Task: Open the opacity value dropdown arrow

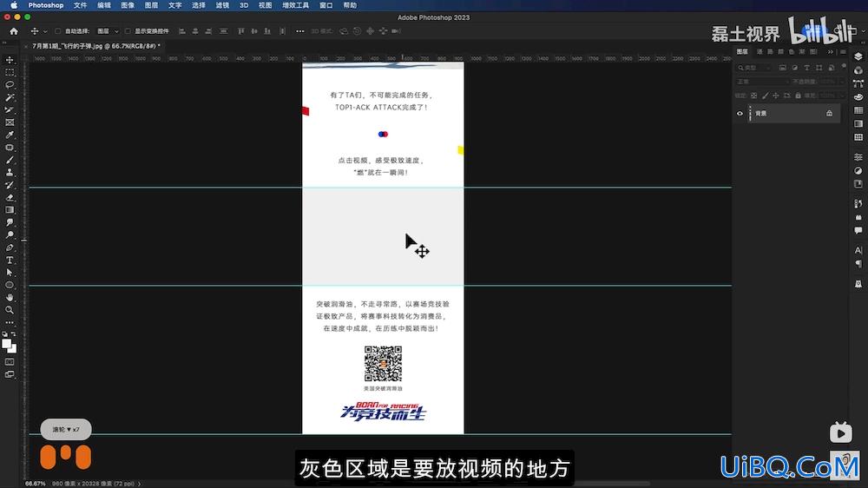Action: 841,82
